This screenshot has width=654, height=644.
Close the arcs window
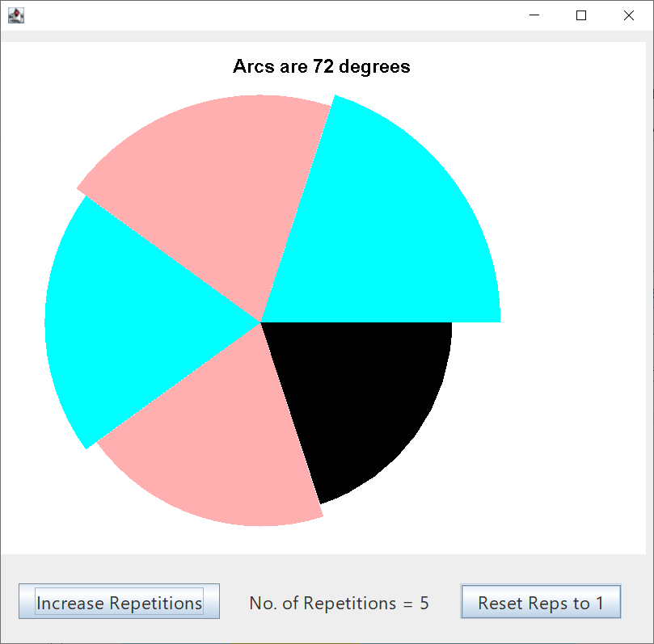[x=629, y=15]
